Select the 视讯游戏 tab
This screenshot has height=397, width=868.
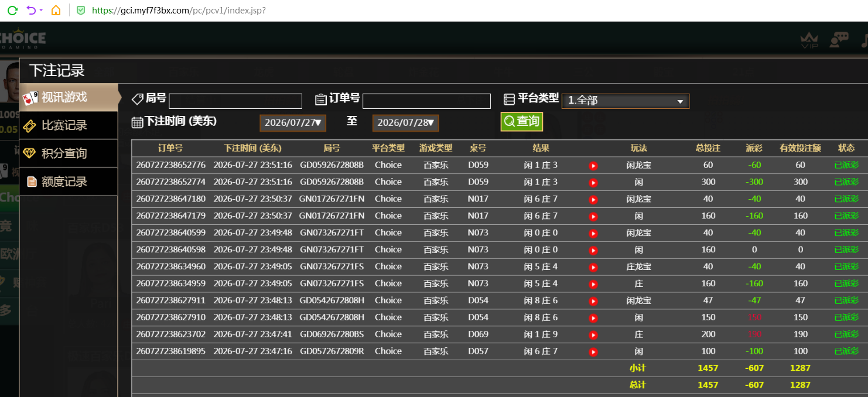(69, 97)
